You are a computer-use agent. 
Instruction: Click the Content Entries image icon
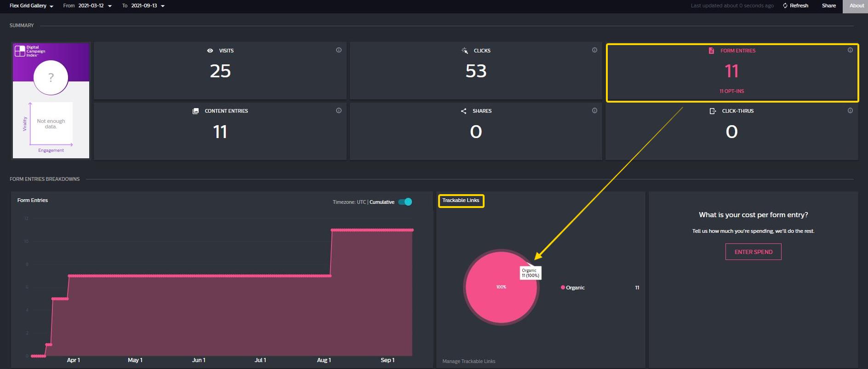[x=196, y=111]
